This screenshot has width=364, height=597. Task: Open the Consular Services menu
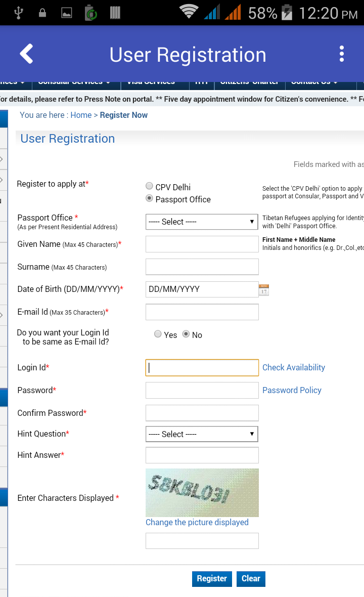(74, 82)
